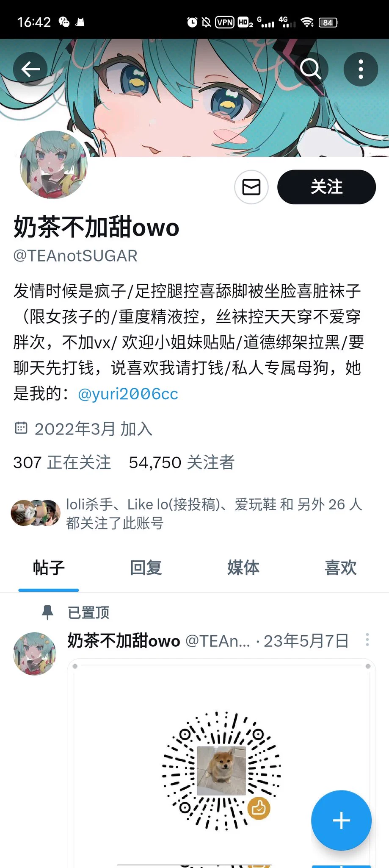View the profile header banner image

coord(194,98)
